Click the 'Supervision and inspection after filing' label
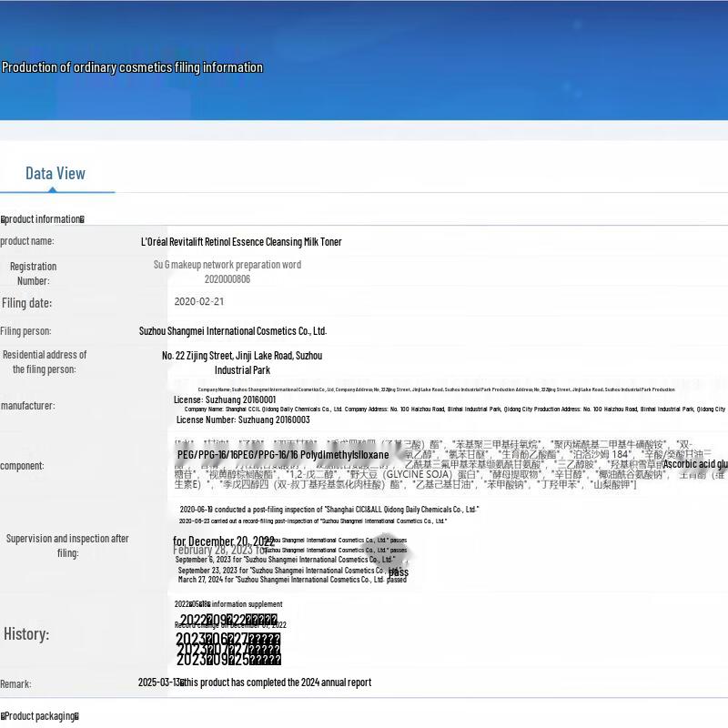This screenshot has height=728, width=728. (67, 545)
